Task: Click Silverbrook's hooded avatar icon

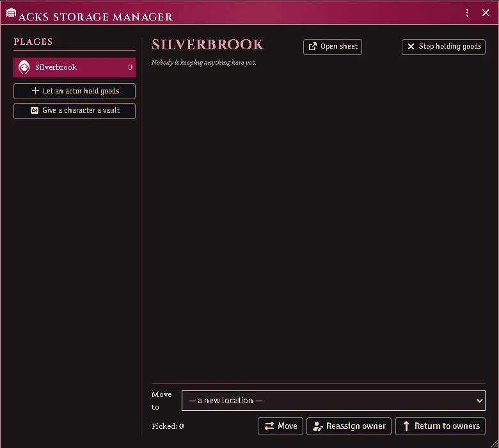Action: 24,67
